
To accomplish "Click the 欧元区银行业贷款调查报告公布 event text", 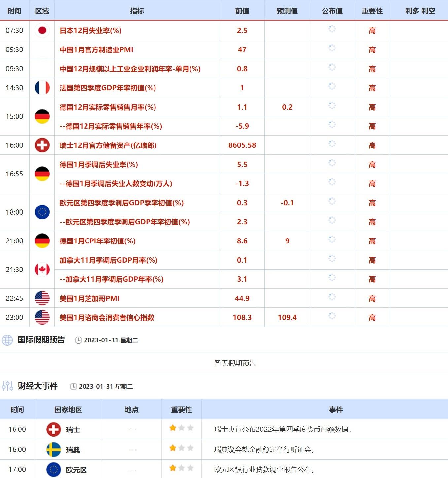I will pyautogui.click(x=264, y=469).
